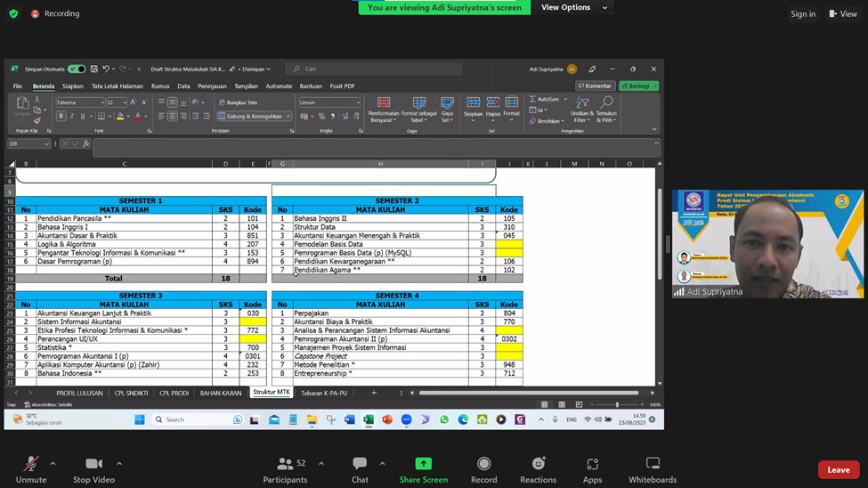Unmute the microphone in Zoom
868x488 pixels.
tap(31, 469)
